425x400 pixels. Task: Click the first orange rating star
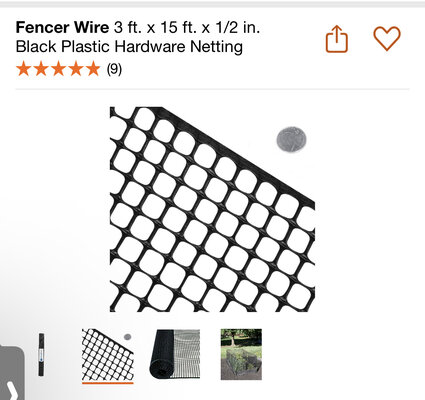click(x=23, y=69)
